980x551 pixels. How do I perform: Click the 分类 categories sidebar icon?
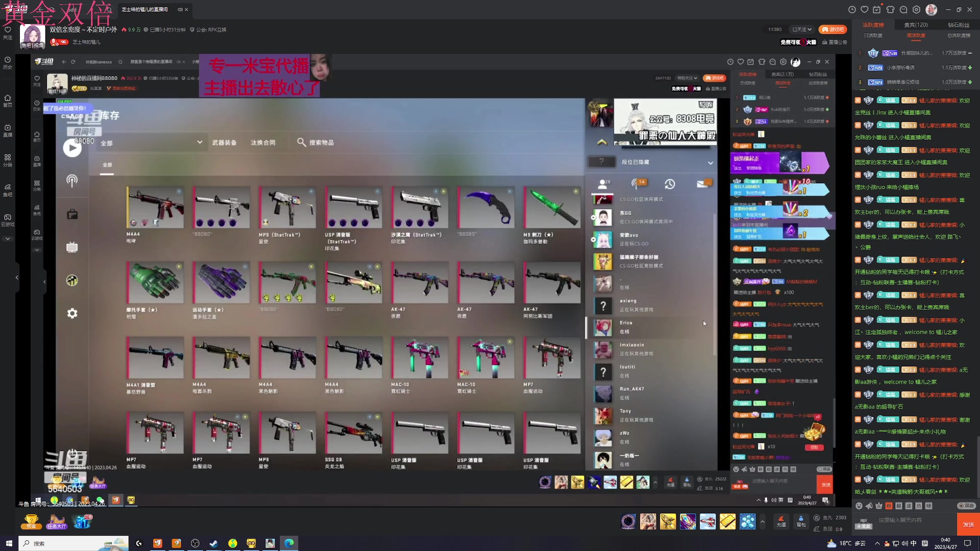[7, 160]
